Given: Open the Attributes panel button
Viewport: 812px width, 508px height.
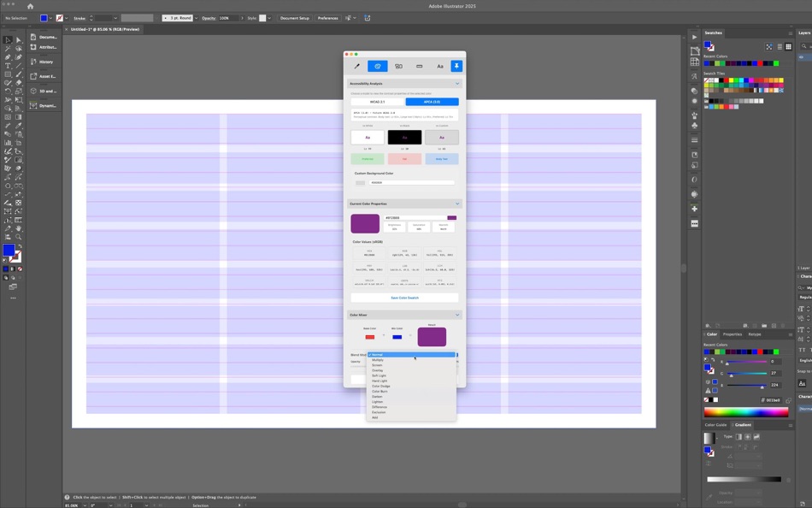Looking at the screenshot, I should point(43,47).
